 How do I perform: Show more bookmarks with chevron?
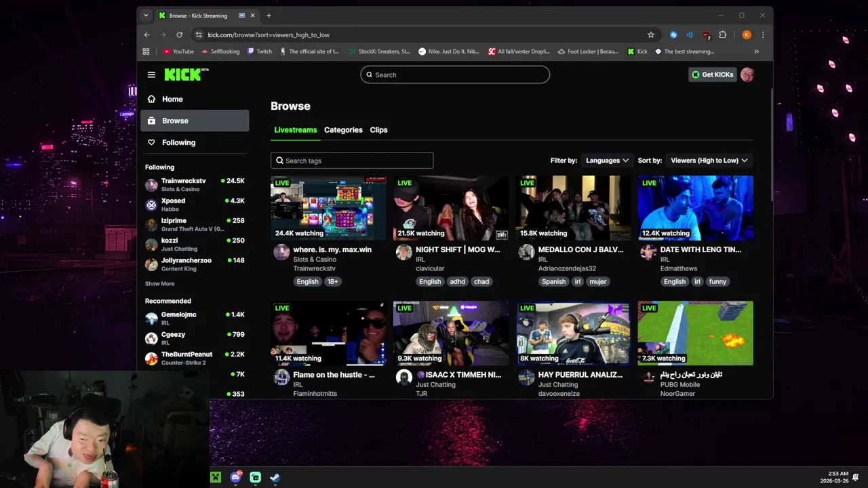pos(757,52)
